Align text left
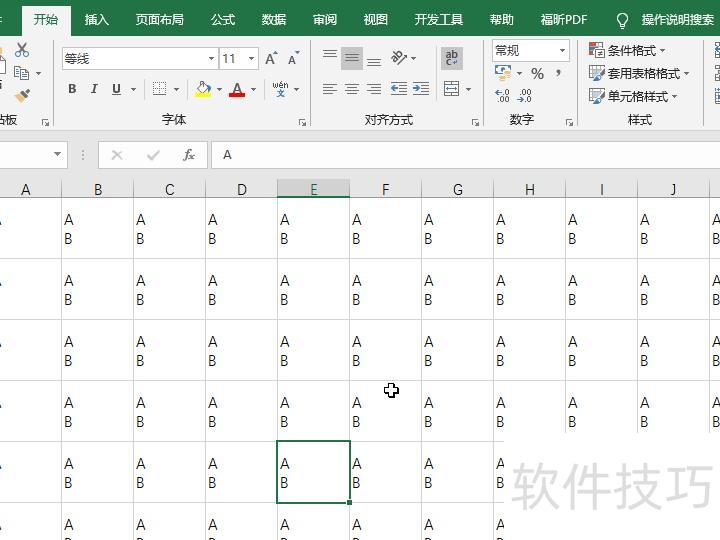Image resolution: width=720 pixels, height=540 pixels. (x=330, y=89)
